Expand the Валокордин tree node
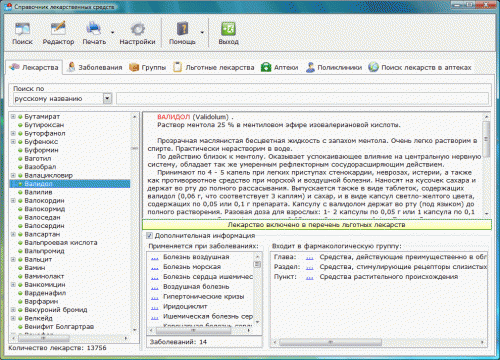The height and width of the screenshot is (360, 500). [13, 201]
